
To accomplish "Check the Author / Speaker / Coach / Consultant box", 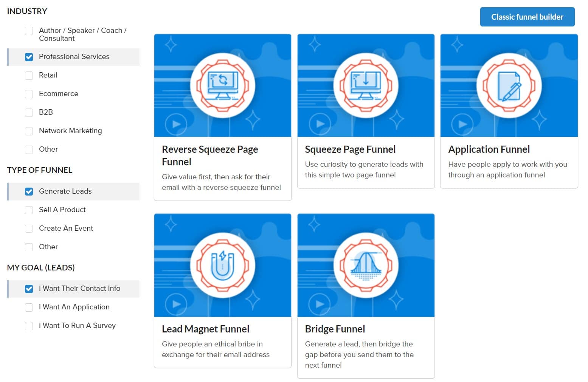I will [29, 31].
